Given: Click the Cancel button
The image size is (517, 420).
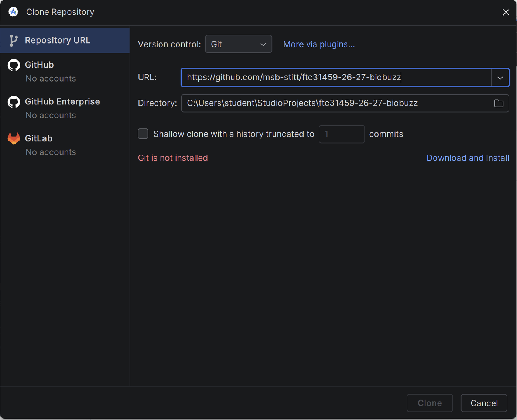Looking at the screenshot, I should 484,403.
